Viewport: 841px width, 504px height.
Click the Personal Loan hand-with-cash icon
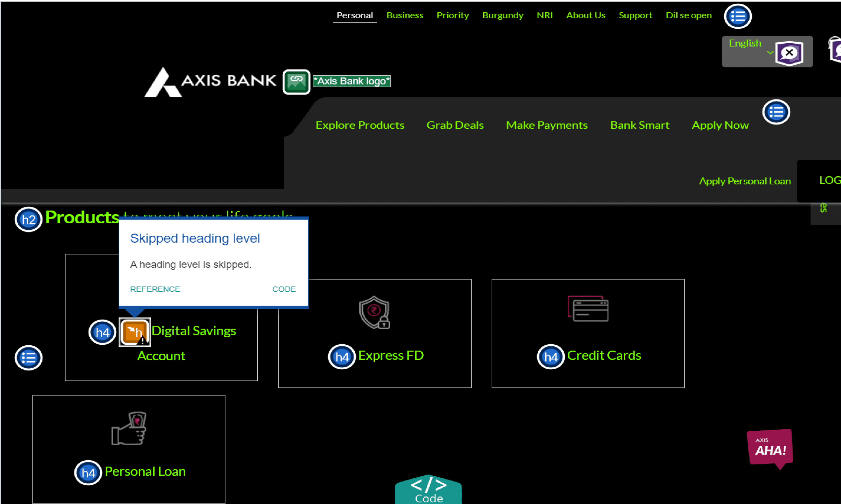coord(129,428)
